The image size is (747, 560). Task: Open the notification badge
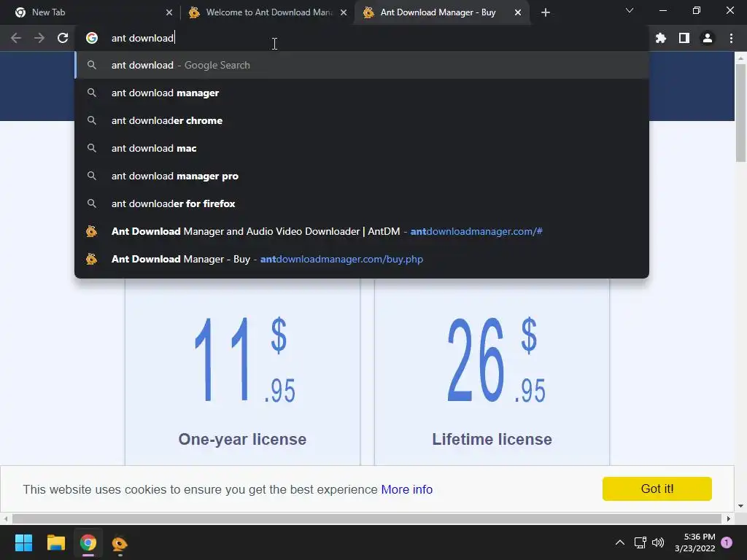727,542
